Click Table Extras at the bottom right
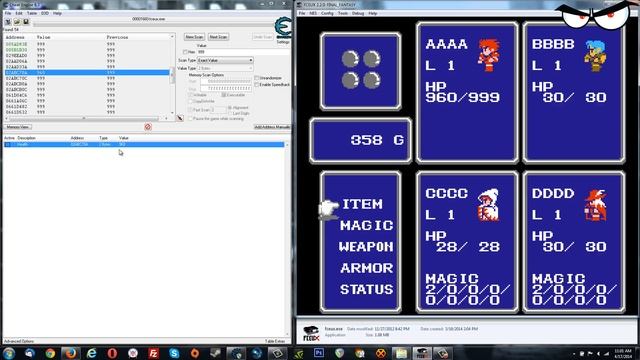The height and width of the screenshot is (360, 640). [275, 341]
